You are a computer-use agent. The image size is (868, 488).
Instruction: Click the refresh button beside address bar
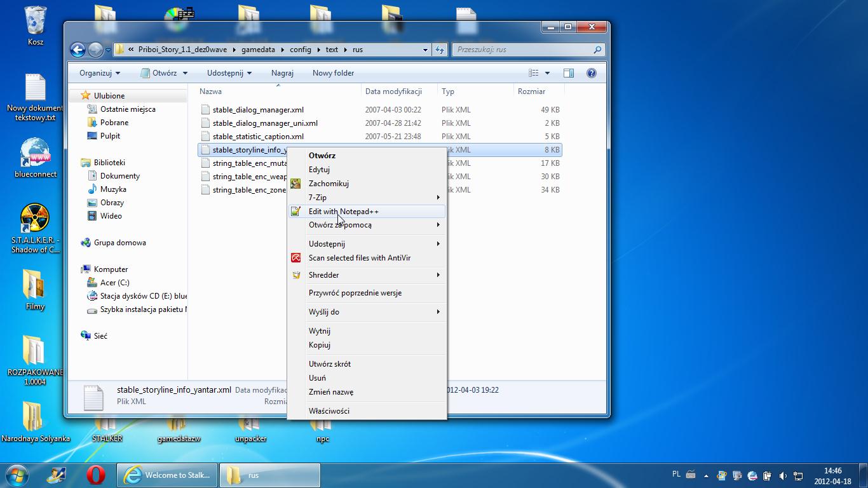point(440,50)
